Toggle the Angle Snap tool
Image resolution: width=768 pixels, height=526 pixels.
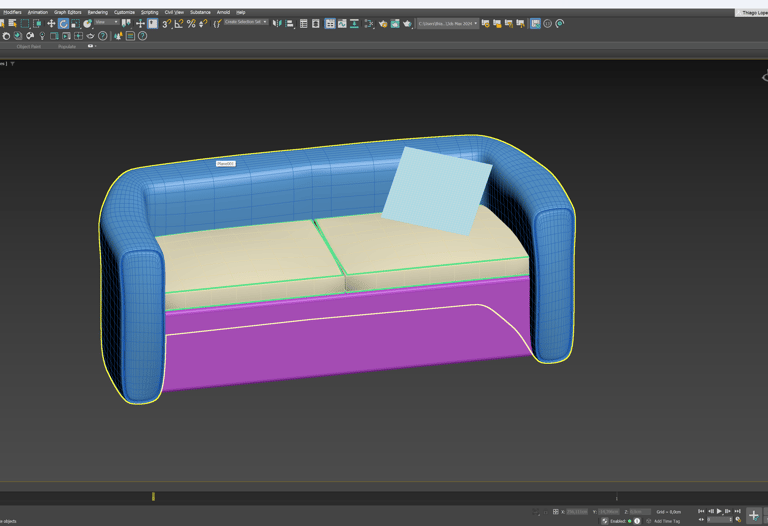(179, 23)
